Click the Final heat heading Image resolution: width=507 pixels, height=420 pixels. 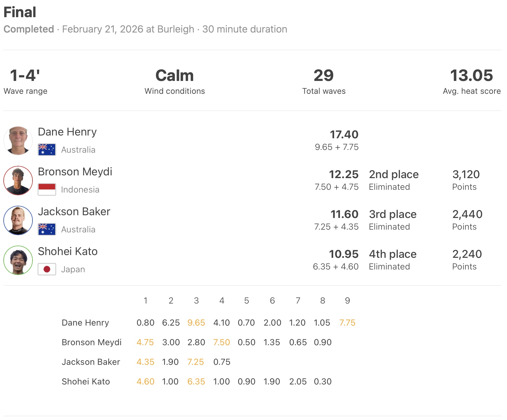point(20,13)
